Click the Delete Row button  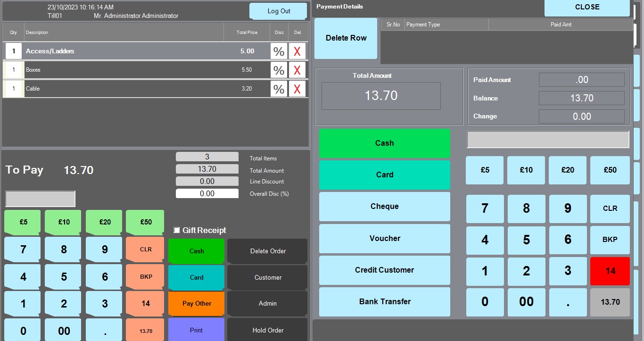click(x=346, y=38)
